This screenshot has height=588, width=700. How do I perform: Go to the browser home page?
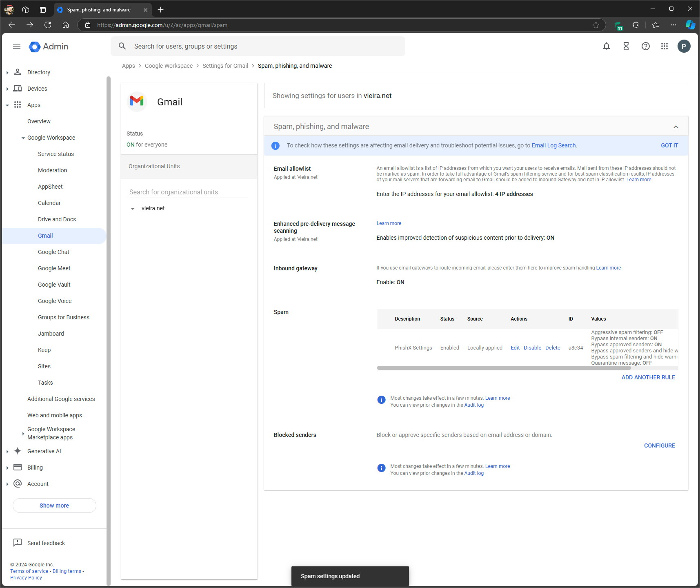click(x=66, y=25)
